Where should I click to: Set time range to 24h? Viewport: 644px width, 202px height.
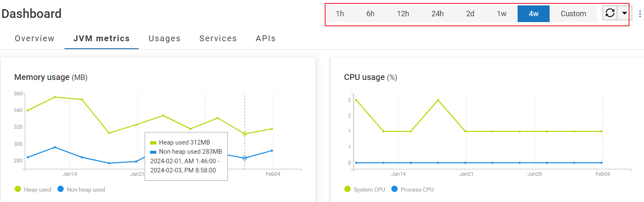click(x=437, y=14)
